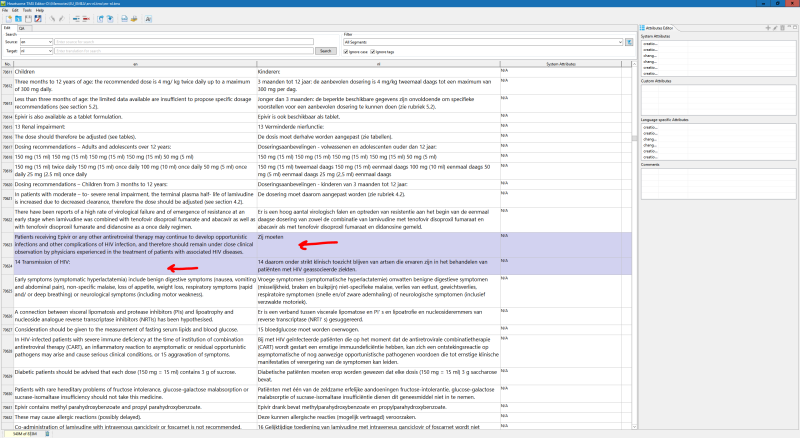
Task: Click the open TMX file icon
Action: click(18, 19)
